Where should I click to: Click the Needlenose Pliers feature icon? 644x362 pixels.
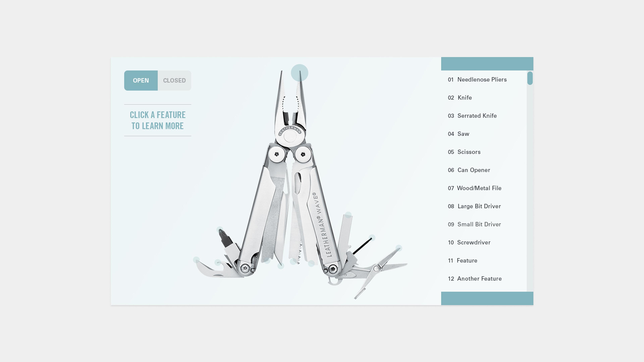tap(299, 73)
